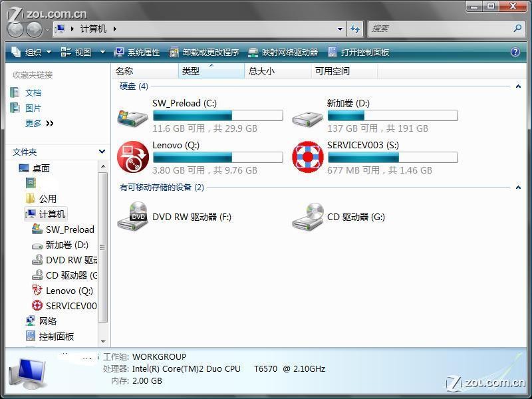The width and height of the screenshot is (532, 399).
Task: Click the back navigation arrow
Action: click(15, 29)
